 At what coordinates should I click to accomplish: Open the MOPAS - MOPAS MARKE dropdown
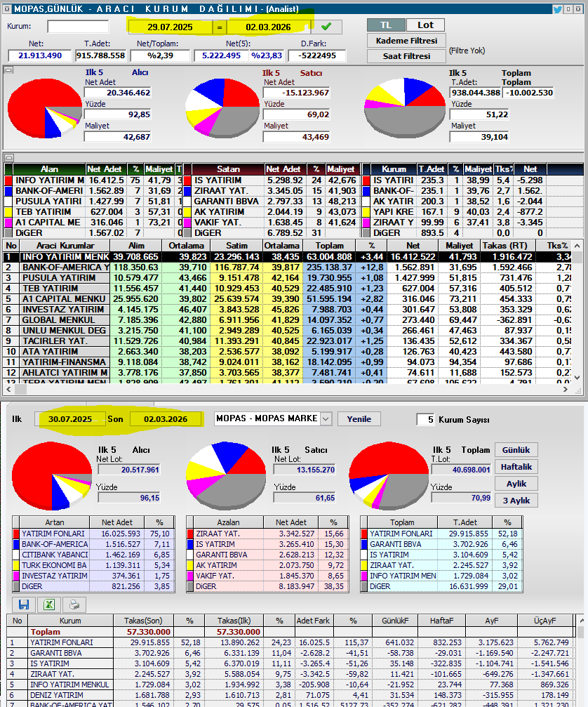click(x=326, y=419)
